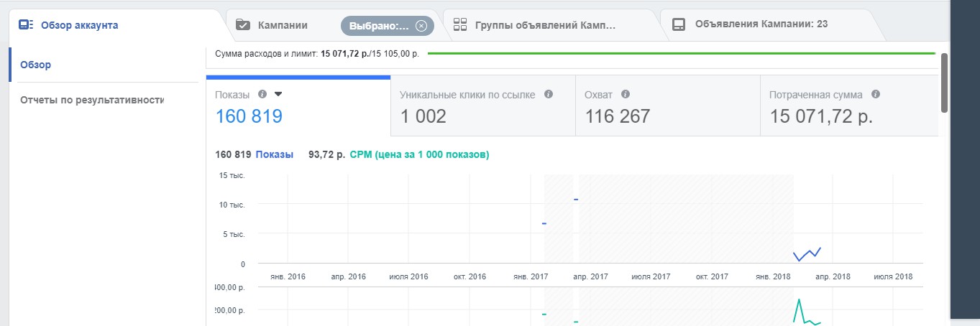Click CPM (цена за 1 000 показов) legend
Screen dimensions: 980x326
tap(419, 154)
